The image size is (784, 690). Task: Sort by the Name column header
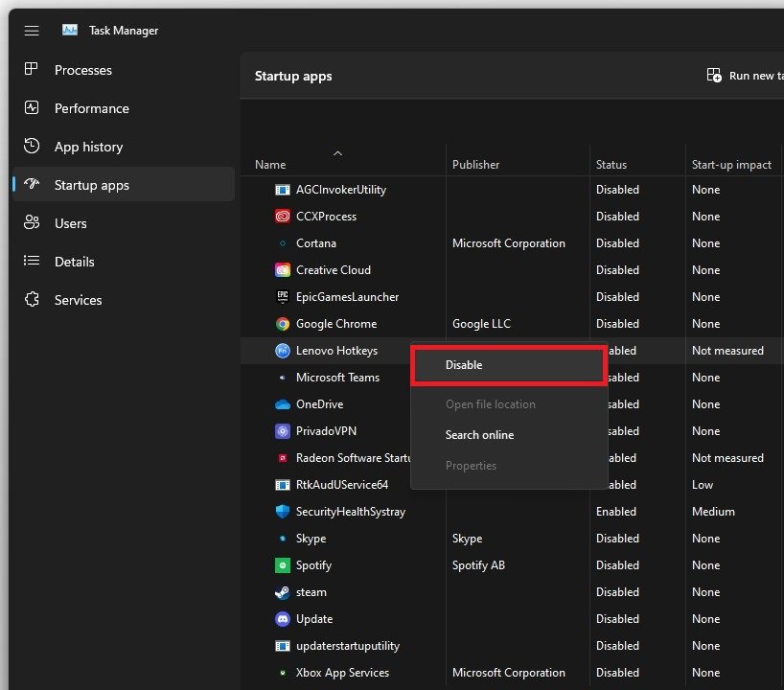click(x=271, y=165)
